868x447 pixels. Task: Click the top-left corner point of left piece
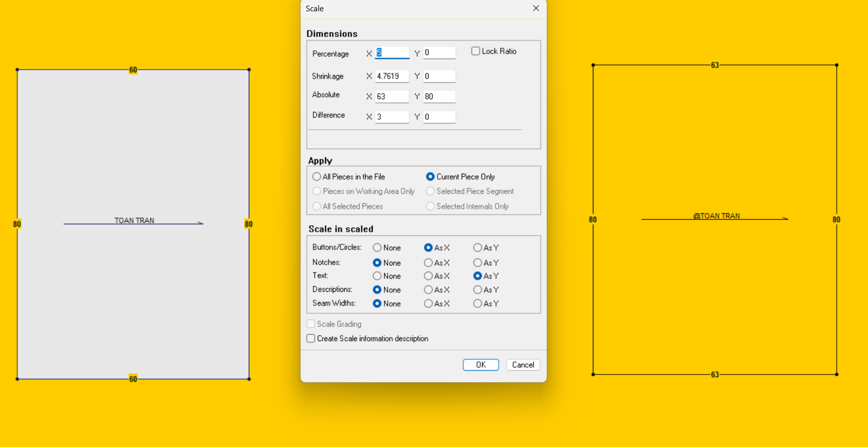(17, 70)
